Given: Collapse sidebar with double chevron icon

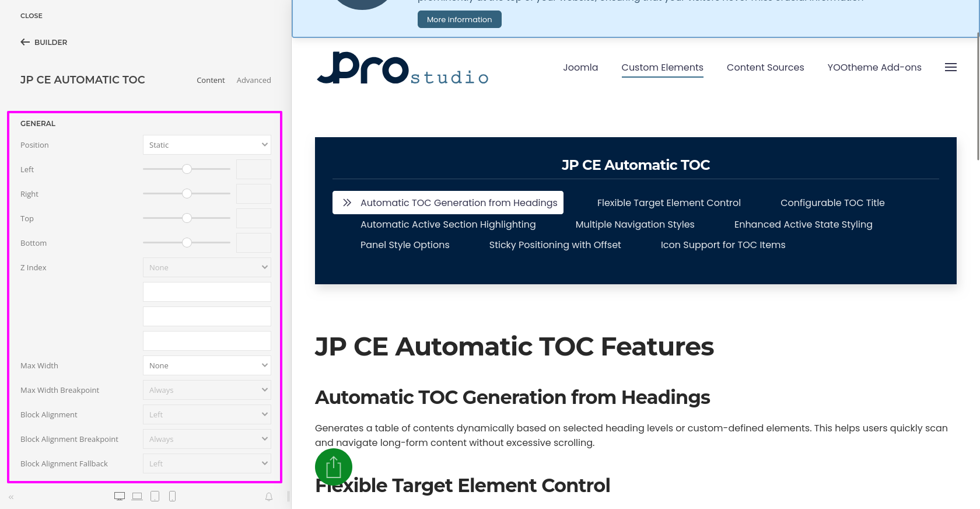Looking at the screenshot, I should [11, 497].
